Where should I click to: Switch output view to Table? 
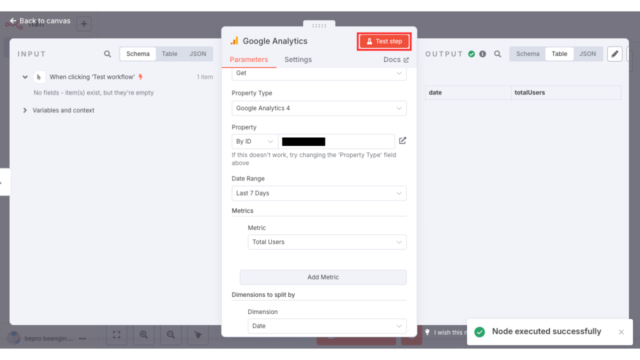coord(559,54)
